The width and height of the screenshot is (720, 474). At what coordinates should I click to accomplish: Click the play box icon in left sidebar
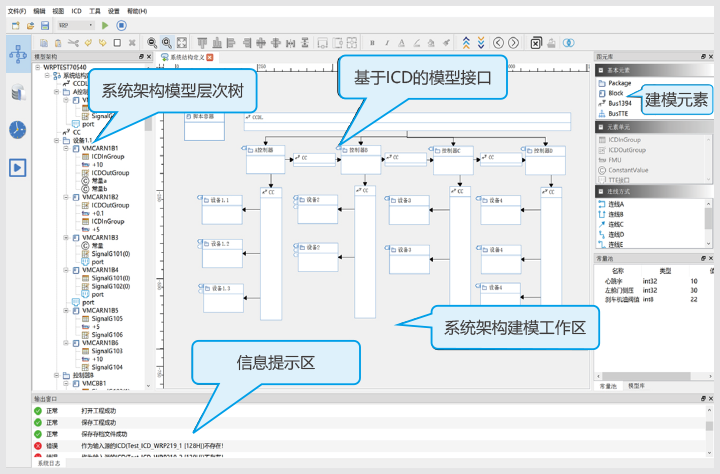[x=17, y=167]
